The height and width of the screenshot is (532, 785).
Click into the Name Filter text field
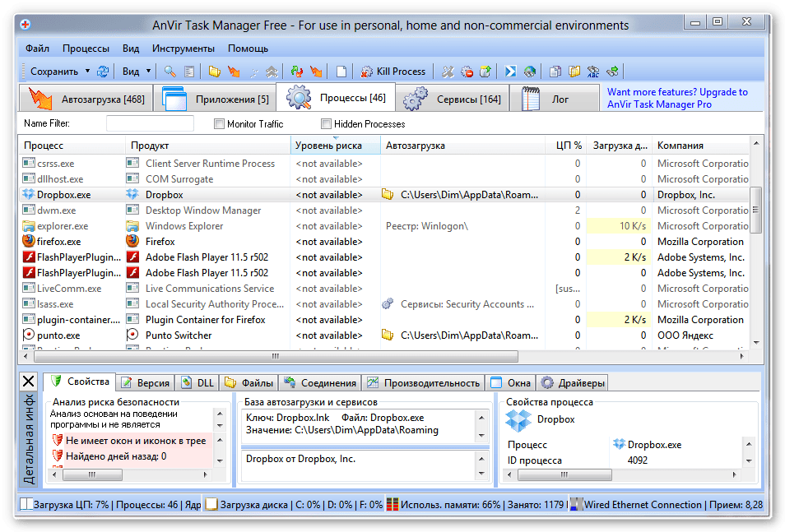(x=150, y=124)
